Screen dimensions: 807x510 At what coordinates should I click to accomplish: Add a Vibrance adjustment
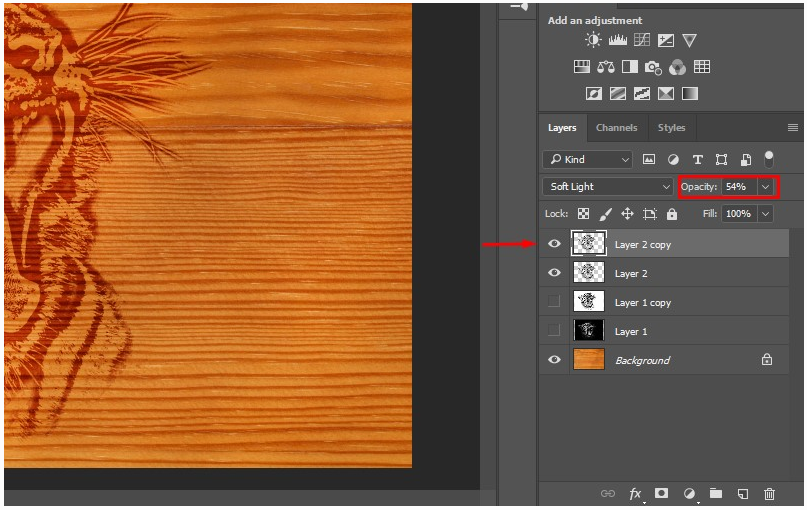pos(689,40)
